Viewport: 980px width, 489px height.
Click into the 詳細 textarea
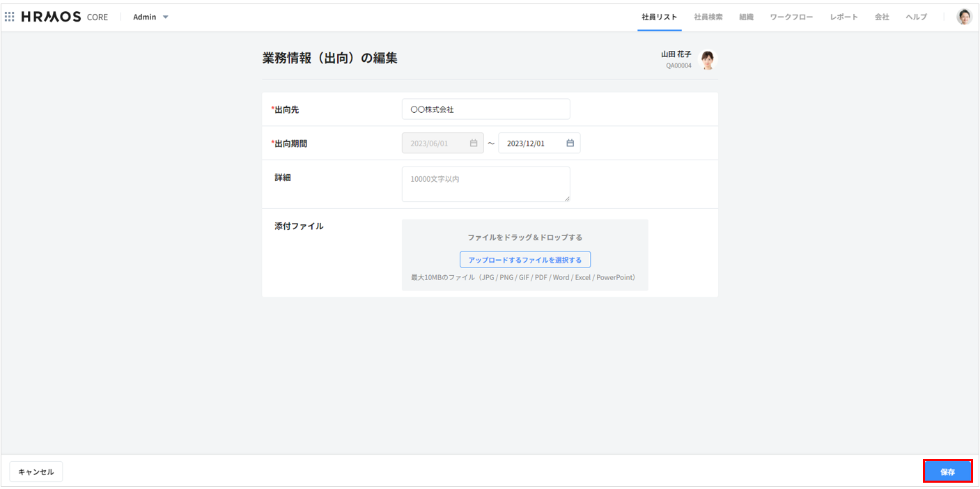[485, 184]
